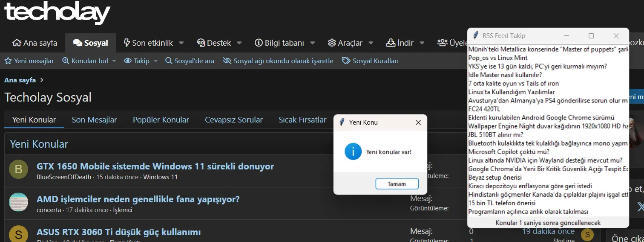Open BlueScreenOfDeath user profile link
The width and height of the screenshot is (644, 242).
point(64,177)
